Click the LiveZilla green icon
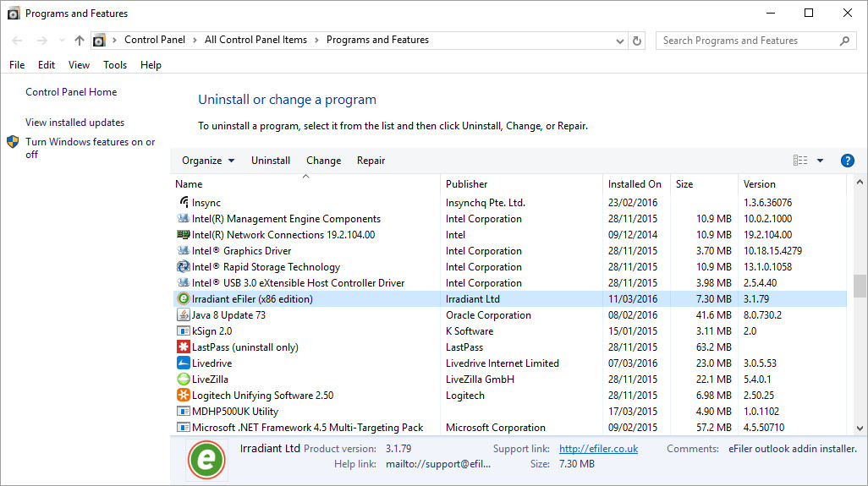 tap(184, 379)
